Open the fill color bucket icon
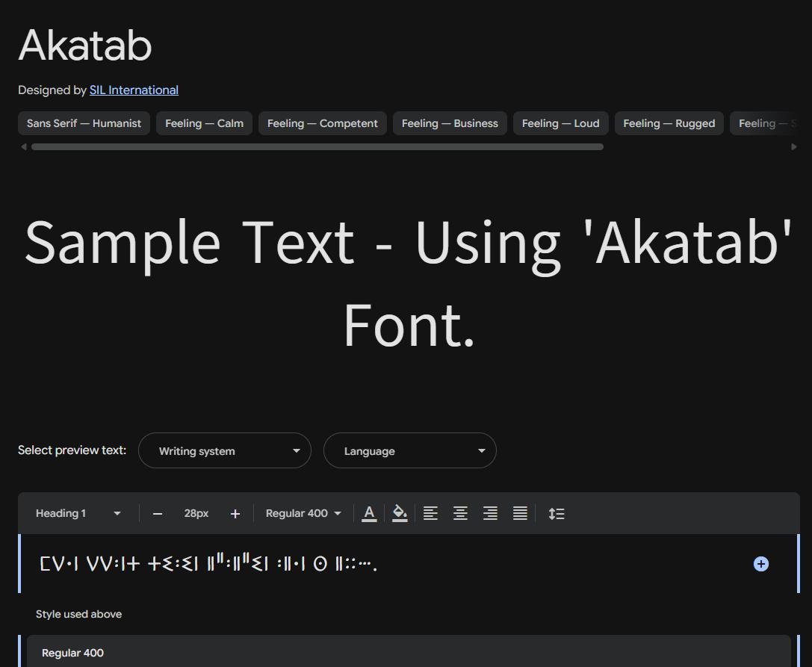The width and height of the screenshot is (812, 667). click(399, 513)
